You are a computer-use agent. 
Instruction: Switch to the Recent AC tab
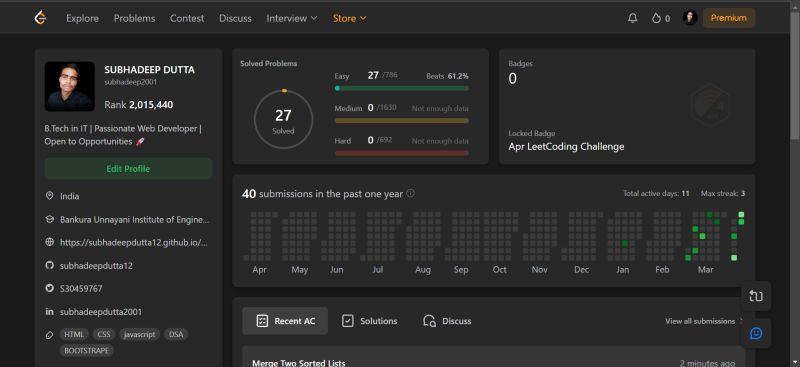pyautogui.click(x=285, y=321)
